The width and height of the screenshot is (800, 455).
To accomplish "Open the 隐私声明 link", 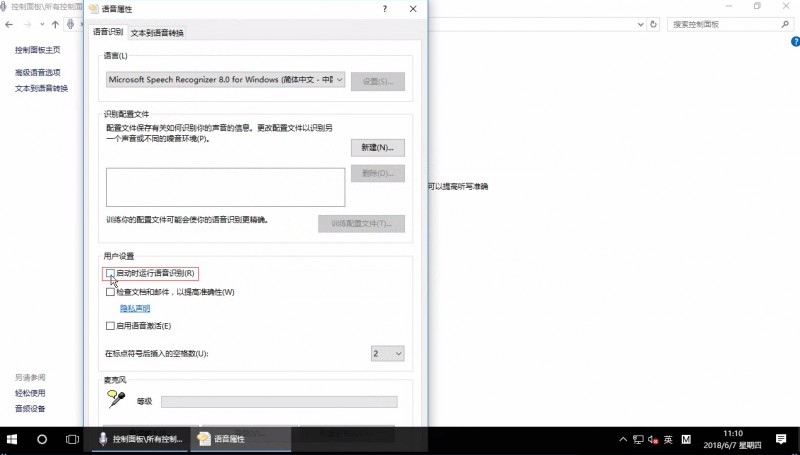I will (x=135, y=309).
